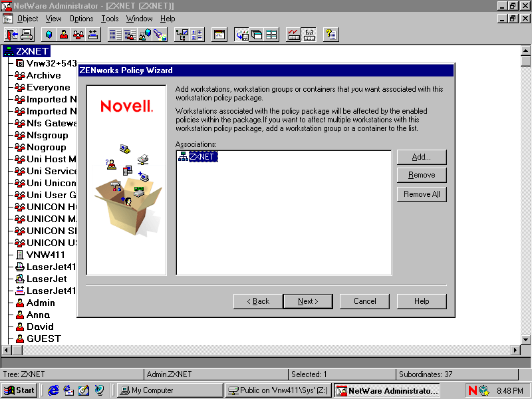Viewport: 532px width, 399px height.
Task: Click the Remove button
Action: tap(422, 175)
